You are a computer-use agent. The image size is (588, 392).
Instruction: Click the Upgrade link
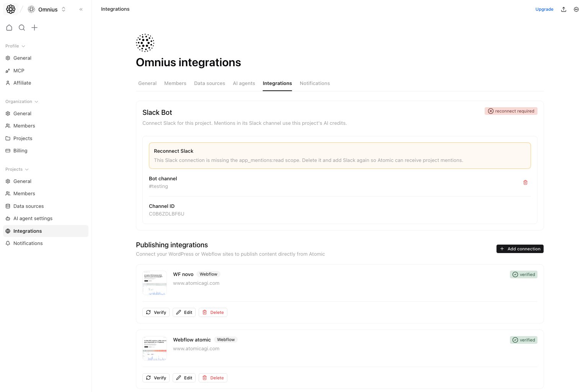544,9
